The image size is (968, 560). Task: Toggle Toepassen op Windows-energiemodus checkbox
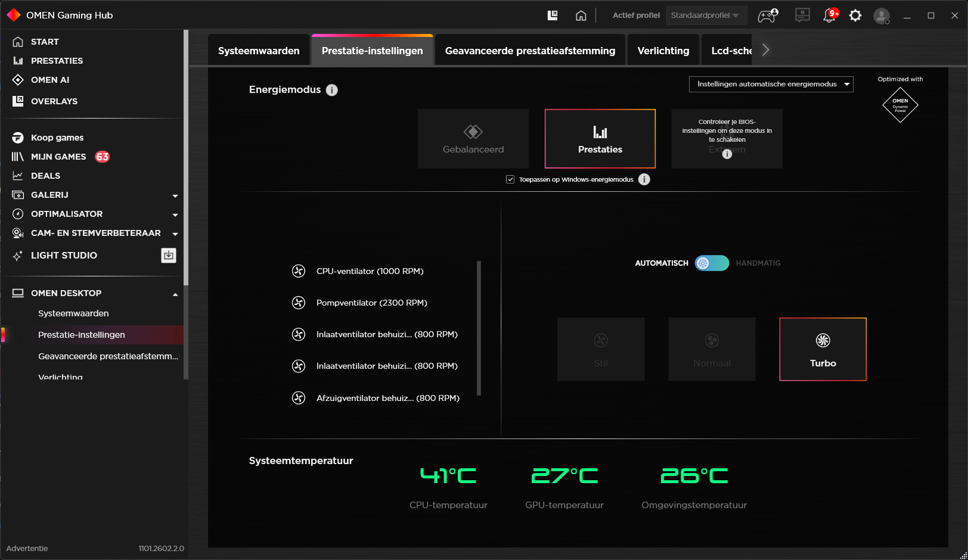(x=510, y=179)
